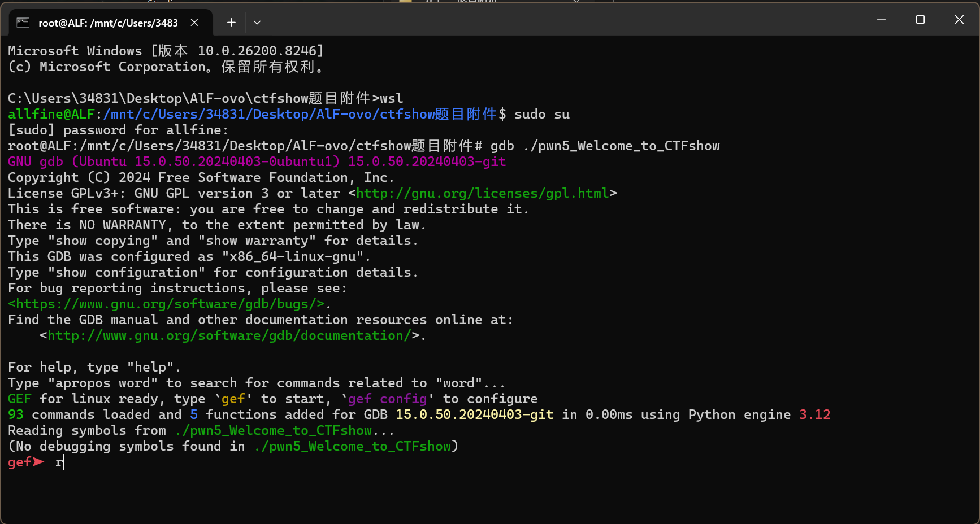Click the 'gdb ./pwn5_Welcome_to_CTFshow' command text

click(x=605, y=146)
